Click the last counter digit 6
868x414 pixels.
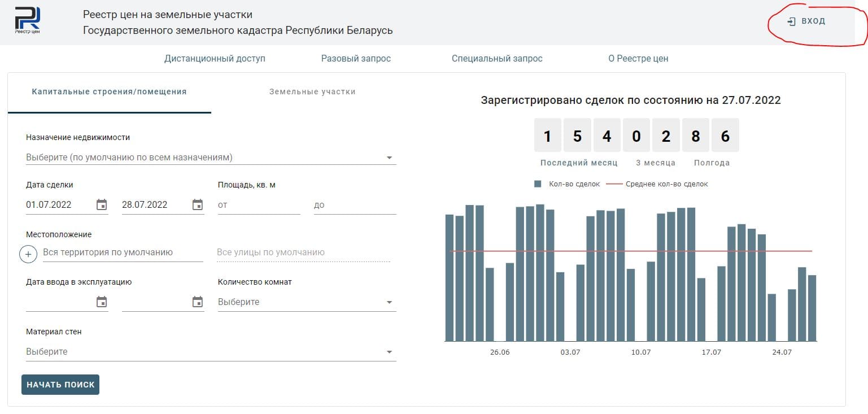[725, 136]
